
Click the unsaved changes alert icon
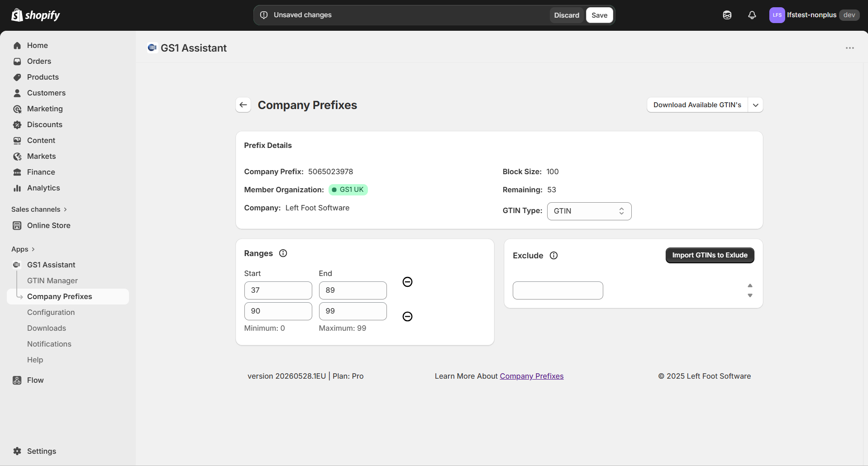pos(264,15)
